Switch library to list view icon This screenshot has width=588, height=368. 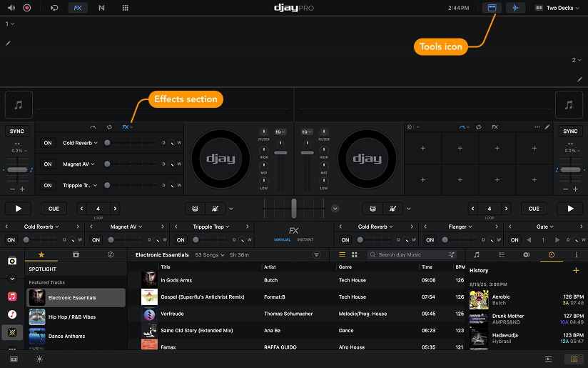(342, 254)
